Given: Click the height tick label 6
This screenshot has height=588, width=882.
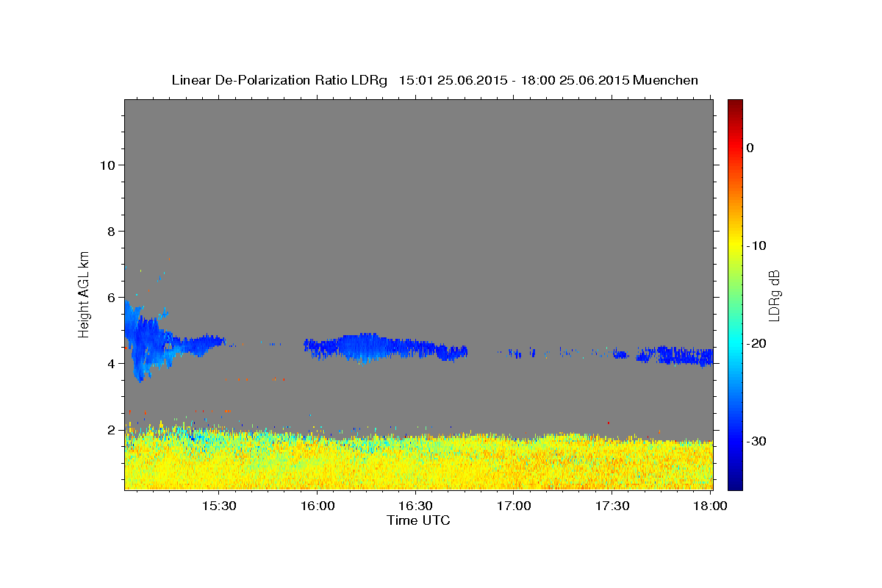Looking at the screenshot, I should 112,298.
